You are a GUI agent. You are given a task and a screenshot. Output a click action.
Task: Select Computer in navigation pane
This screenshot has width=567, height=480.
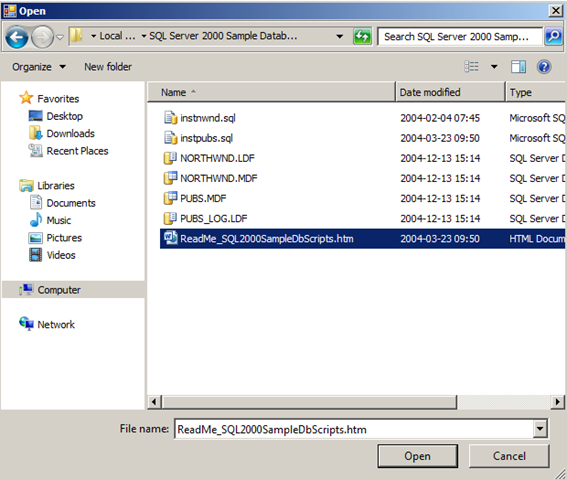(x=59, y=290)
